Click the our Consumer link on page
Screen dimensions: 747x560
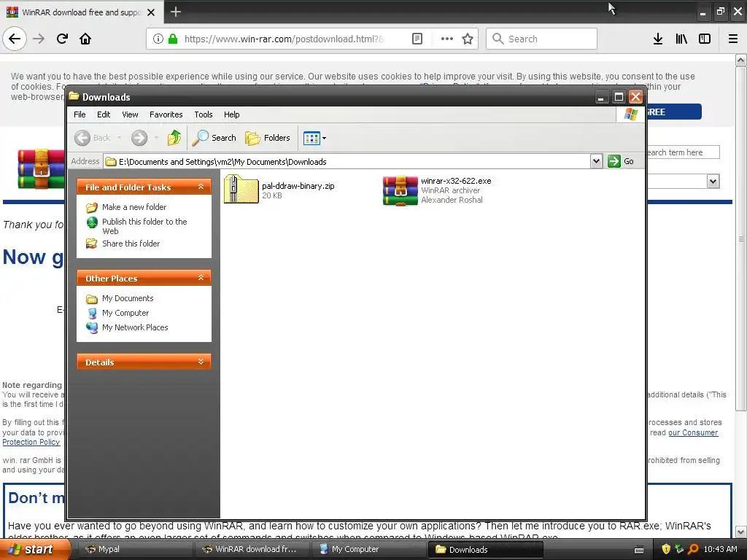pos(693,432)
